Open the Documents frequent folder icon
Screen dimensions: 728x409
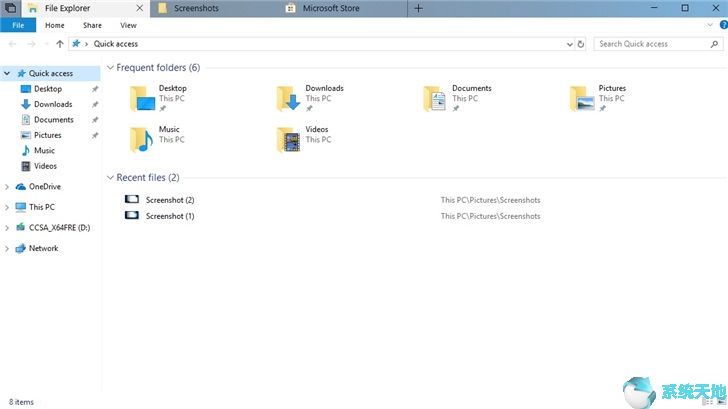pyautogui.click(x=435, y=98)
